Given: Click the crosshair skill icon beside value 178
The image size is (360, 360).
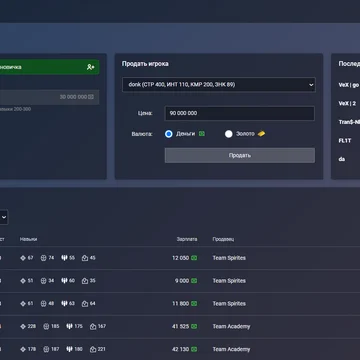Looking at the screenshot, I should pos(23,349).
